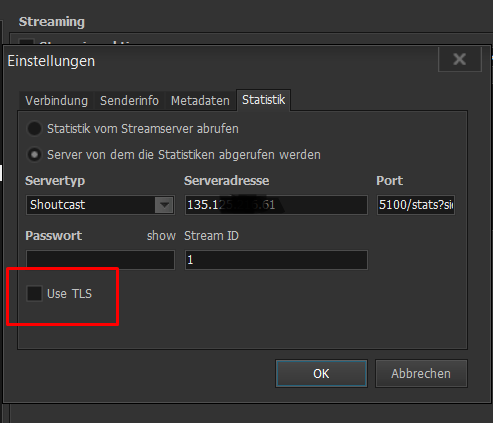This screenshot has height=423, width=493.
Task: Focus the Port input field
Action: tap(416, 205)
